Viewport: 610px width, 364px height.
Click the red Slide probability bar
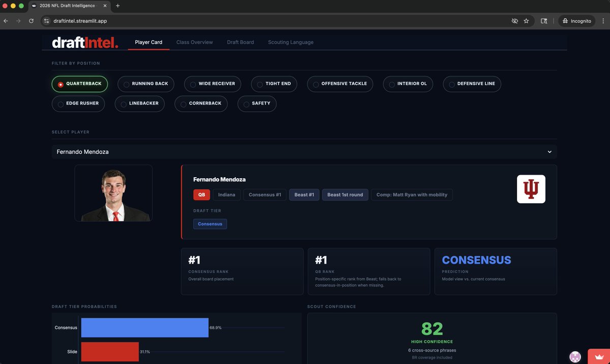click(x=110, y=352)
